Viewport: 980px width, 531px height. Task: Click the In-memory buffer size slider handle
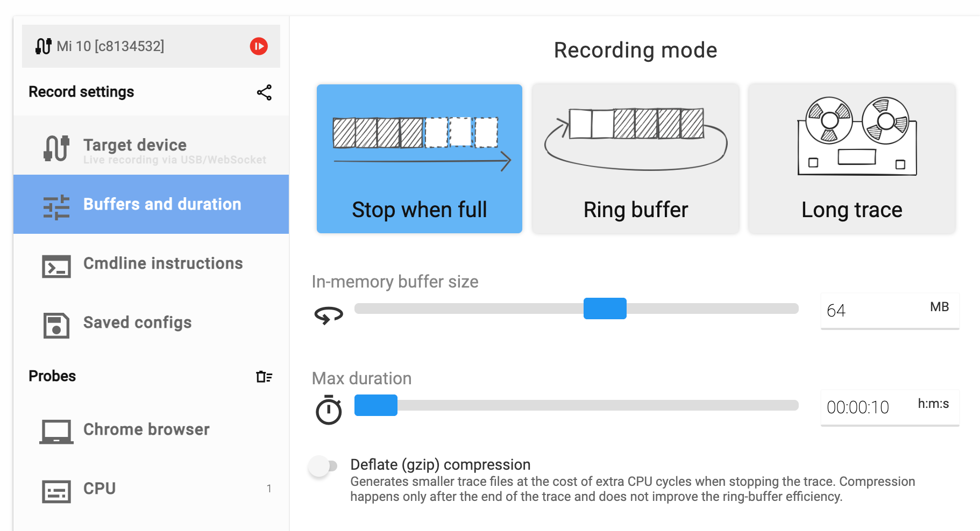(605, 308)
